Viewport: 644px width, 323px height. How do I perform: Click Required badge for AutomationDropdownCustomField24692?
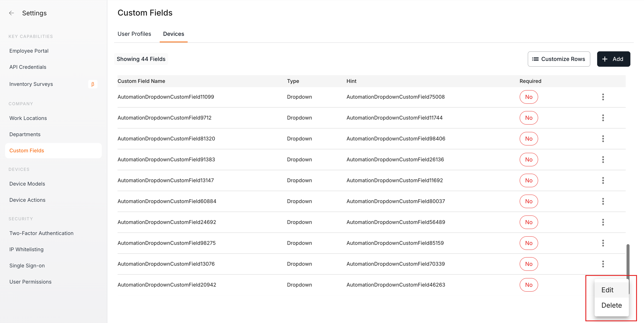528,222
